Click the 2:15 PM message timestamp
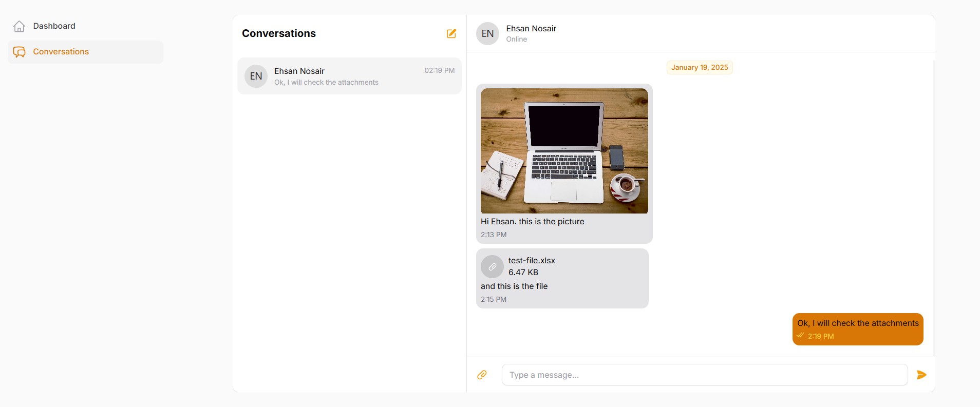The width and height of the screenshot is (980, 407). (494, 299)
